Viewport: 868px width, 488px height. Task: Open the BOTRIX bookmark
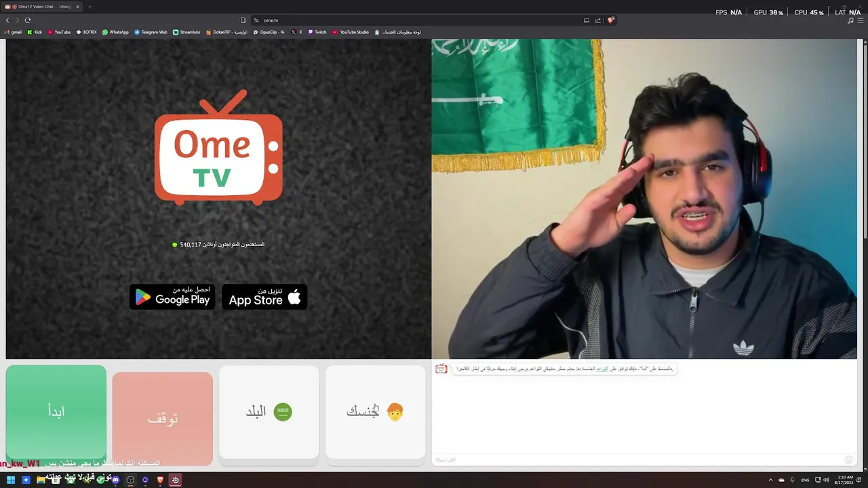point(87,32)
